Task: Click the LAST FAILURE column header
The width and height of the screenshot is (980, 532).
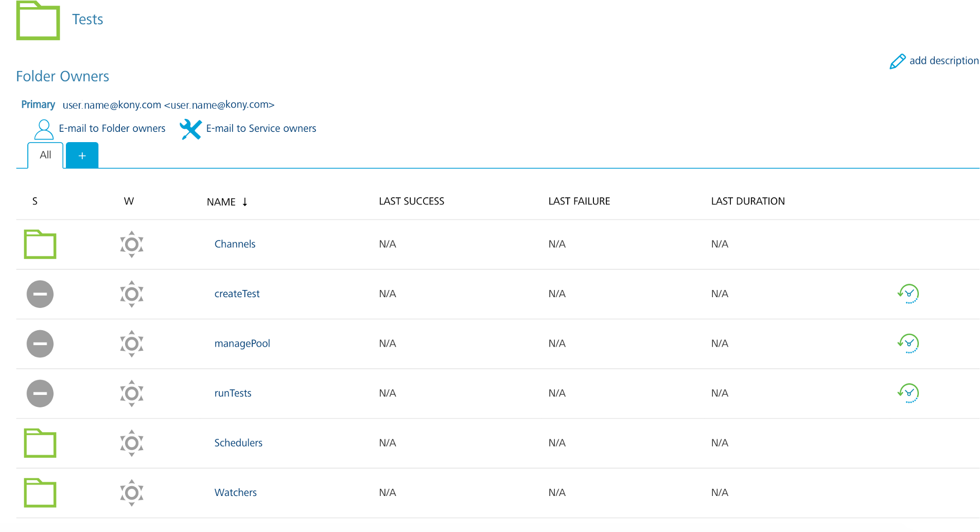Action: pos(579,201)
